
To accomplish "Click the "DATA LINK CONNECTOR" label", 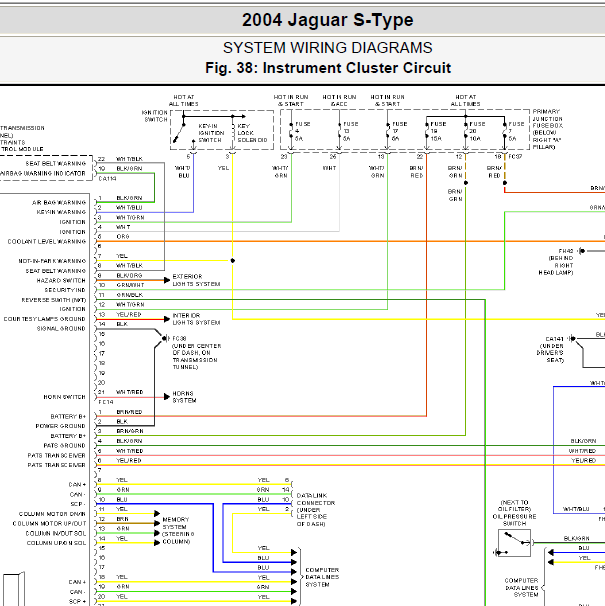I will pyautogui.click(x=315, y=510).
